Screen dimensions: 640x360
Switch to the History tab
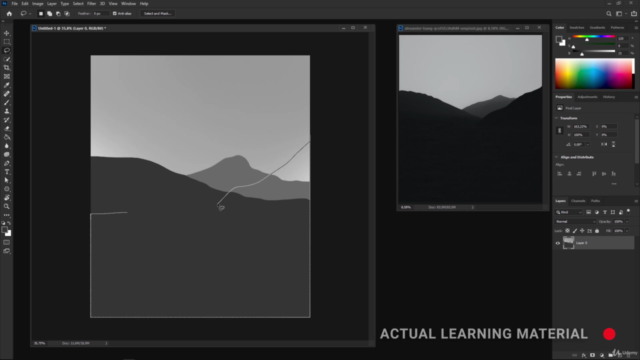tap(609, 97)
